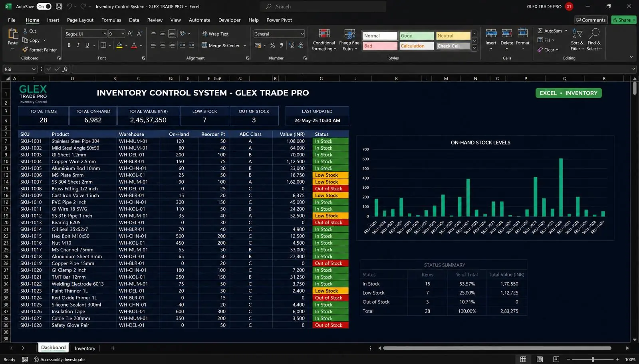The width and height of the screenshot is (639, 364).
Task: Open the File menu
Action: pyautogui.click(x=12, y=20)
